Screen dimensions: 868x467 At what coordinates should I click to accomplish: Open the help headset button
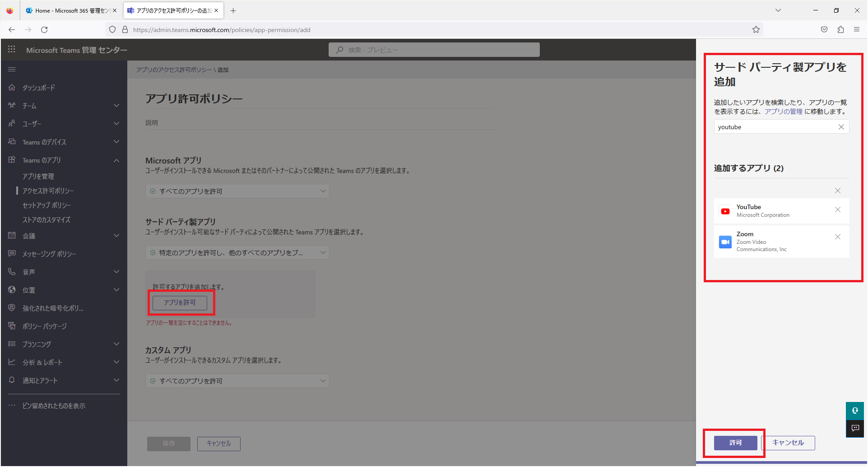point(855,411)
